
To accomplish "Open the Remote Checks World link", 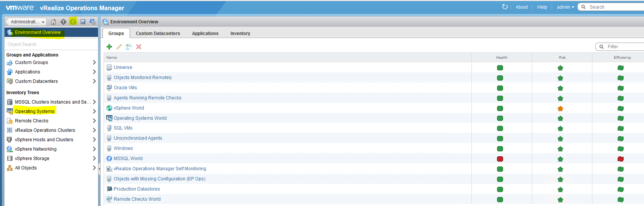I will (x=137, y=199).
